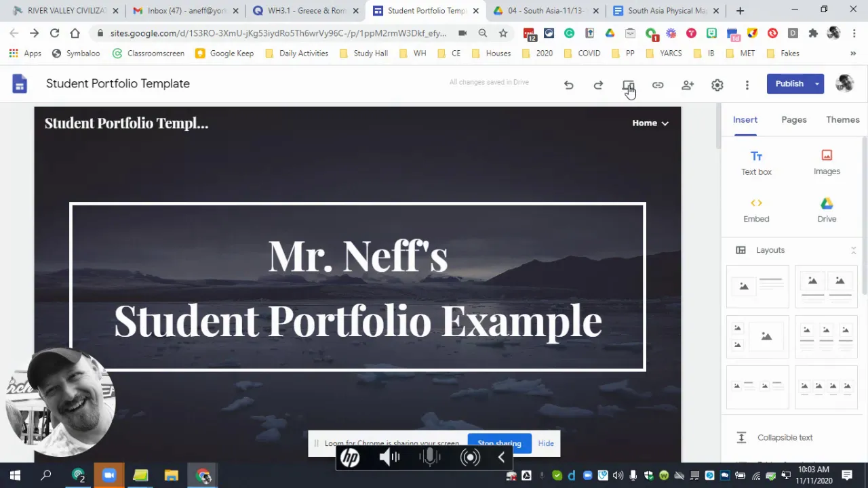The height and width of the screenshot is (488, 868).
Task: Click the Student Portfolio Templ... site name
Action: [126, 123]
